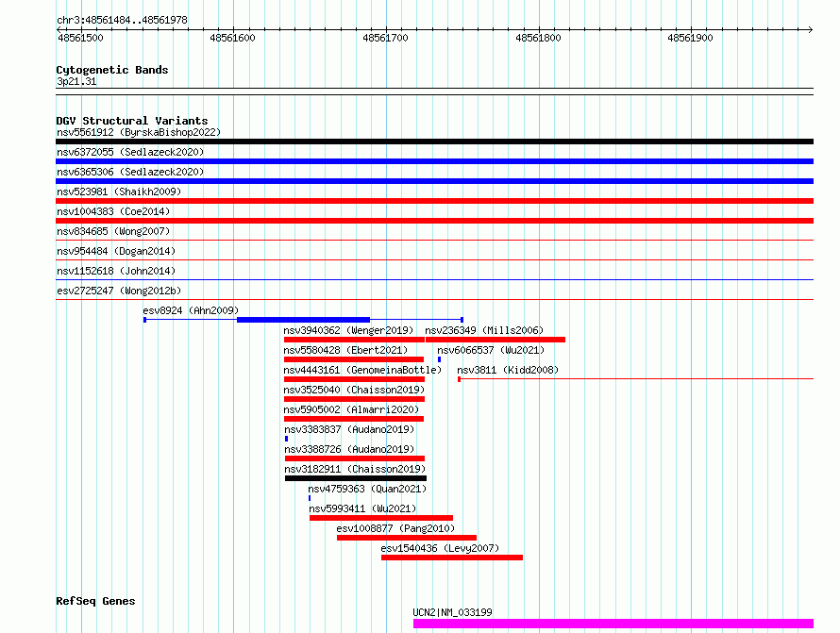Select the nsv3940362 Wenger2019 variant label
The image size is (840, 633).
tap(348, 330)
